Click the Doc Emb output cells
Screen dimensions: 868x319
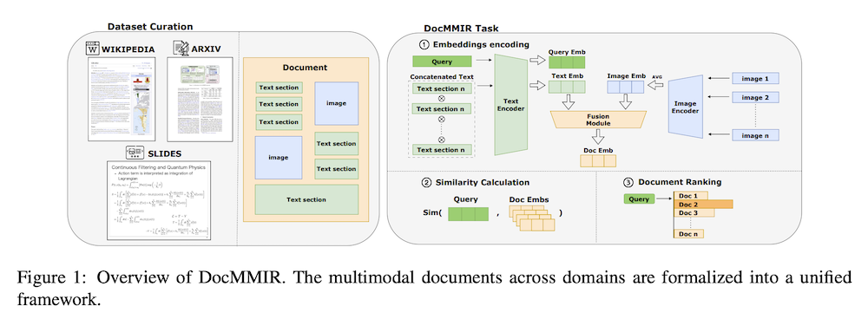[x=598, y=161]
